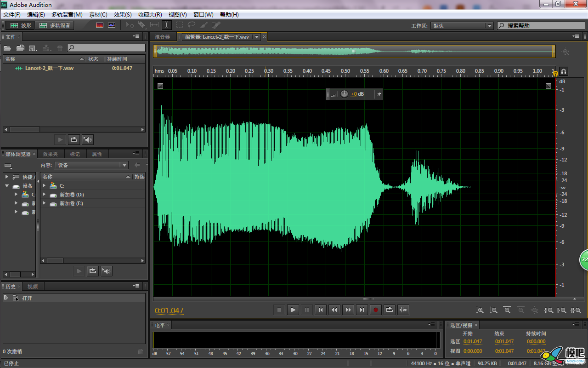
Task: Expand 新加卷 (D:) drive
Action: click(44, 195)
